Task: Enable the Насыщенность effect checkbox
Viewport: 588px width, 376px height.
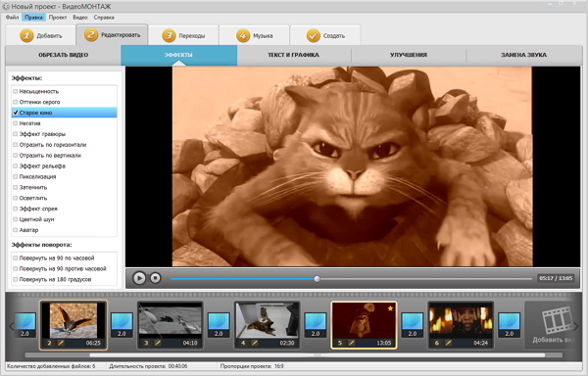Action: point(16,91)
